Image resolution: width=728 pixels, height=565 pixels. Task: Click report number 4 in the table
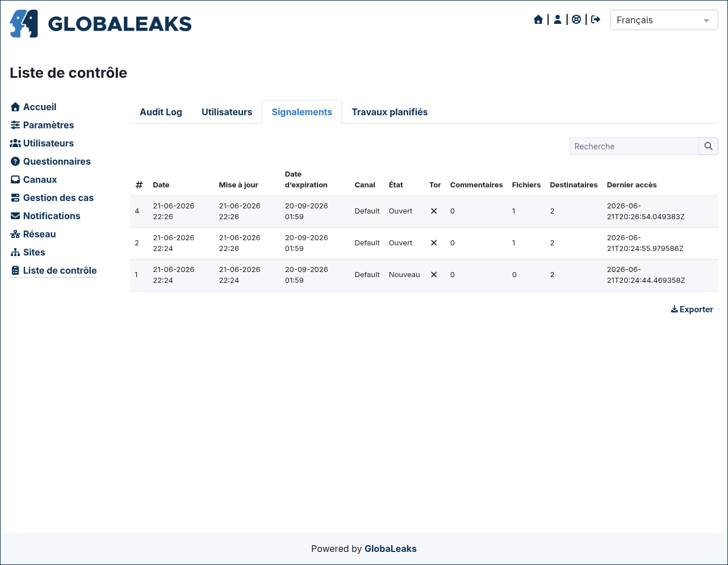coord(137,211)
